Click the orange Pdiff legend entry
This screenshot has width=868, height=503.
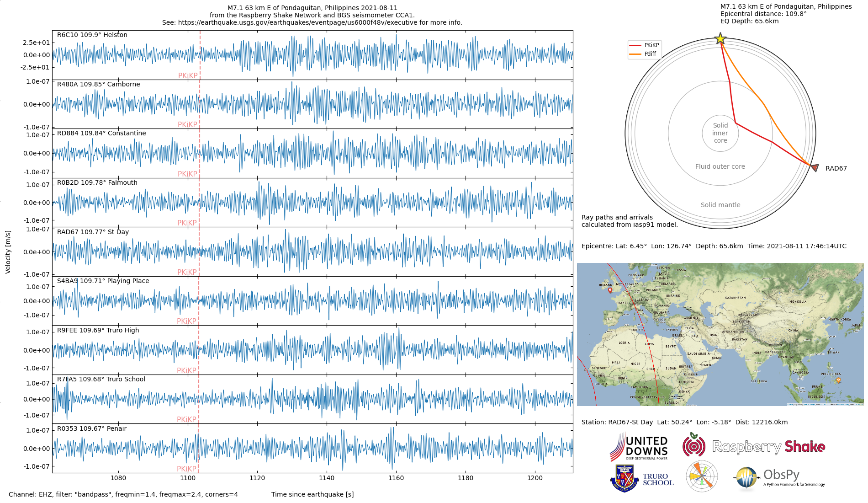point(643,54)
